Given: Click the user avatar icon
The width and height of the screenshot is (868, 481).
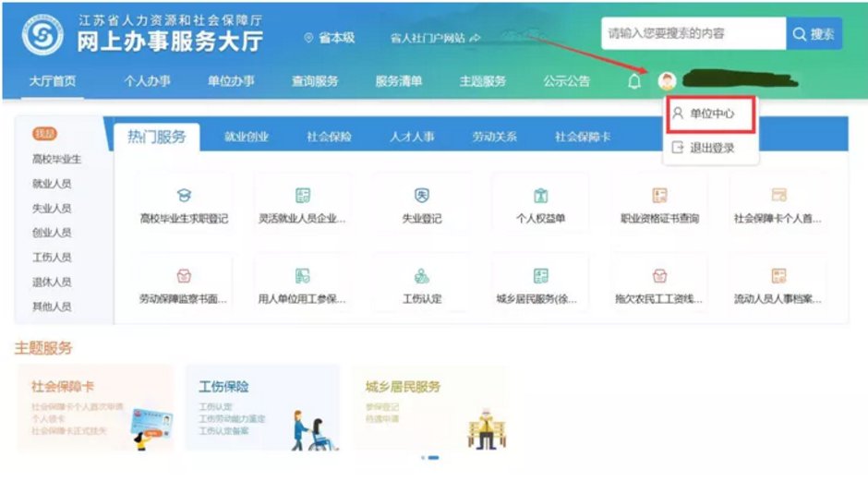Looking at the screenshot, I should [666, 81].
